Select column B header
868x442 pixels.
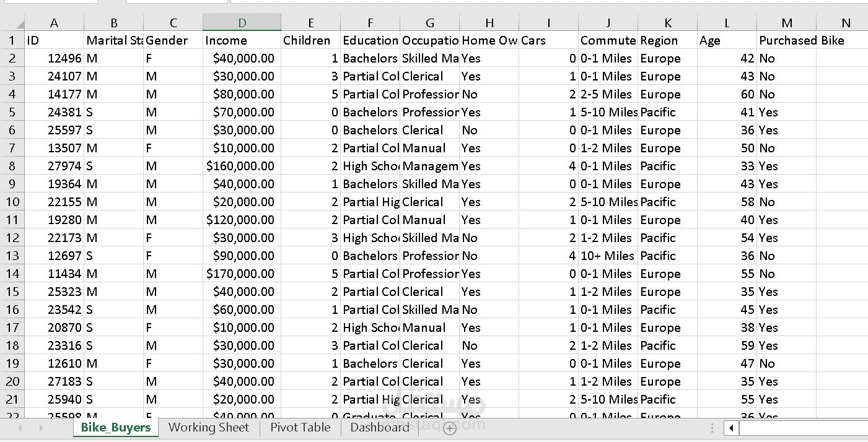(114, 23)
